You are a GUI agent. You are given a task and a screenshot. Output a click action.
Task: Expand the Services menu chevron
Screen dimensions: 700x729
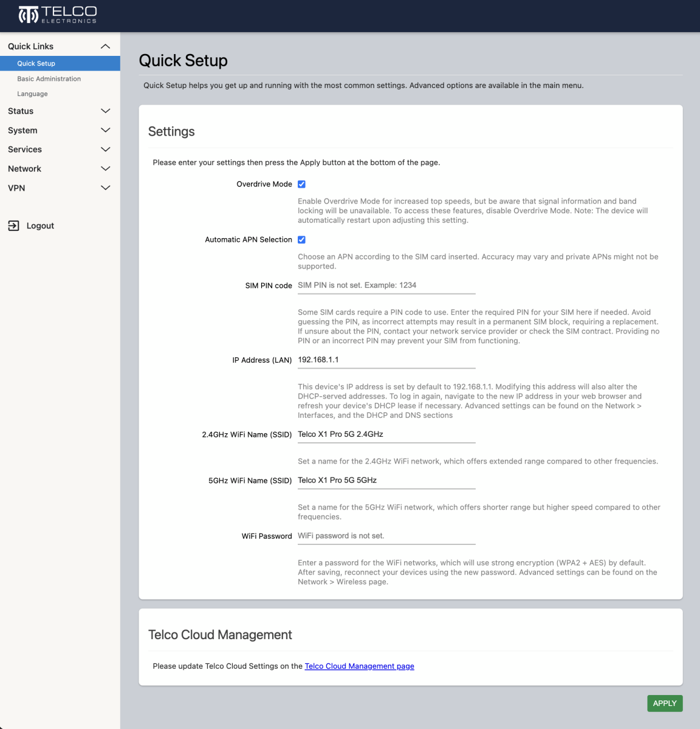point(105,149)
